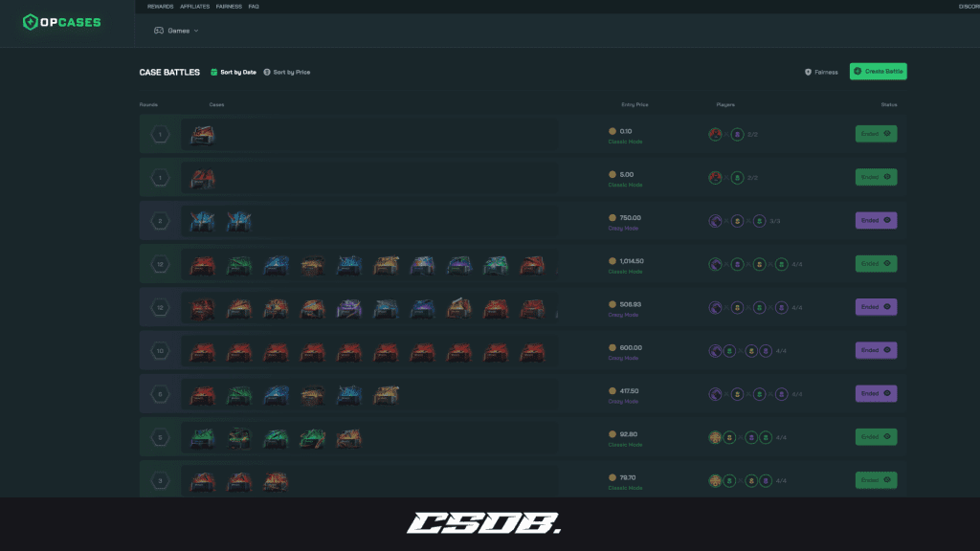Click the rounds hexagon badge of the 1,014.50 battle
The height and width of the screenshot is (551, 980).
click(160, 264)
